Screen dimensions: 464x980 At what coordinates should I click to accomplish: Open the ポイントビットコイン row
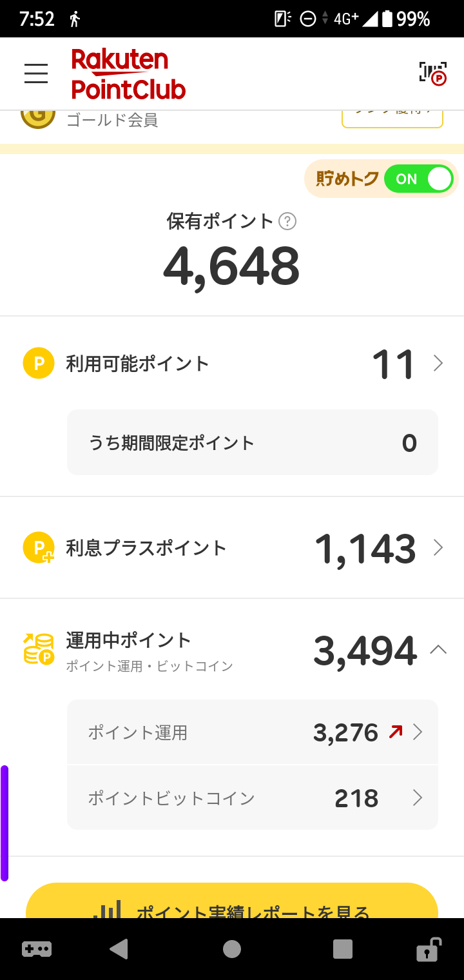(x=253, y=798)
